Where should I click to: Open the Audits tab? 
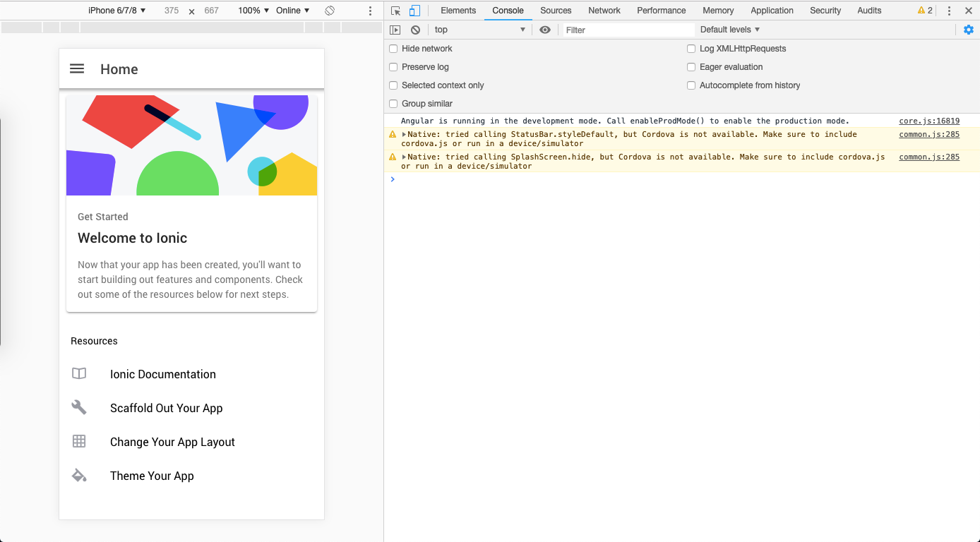click(x=869, y=11)
